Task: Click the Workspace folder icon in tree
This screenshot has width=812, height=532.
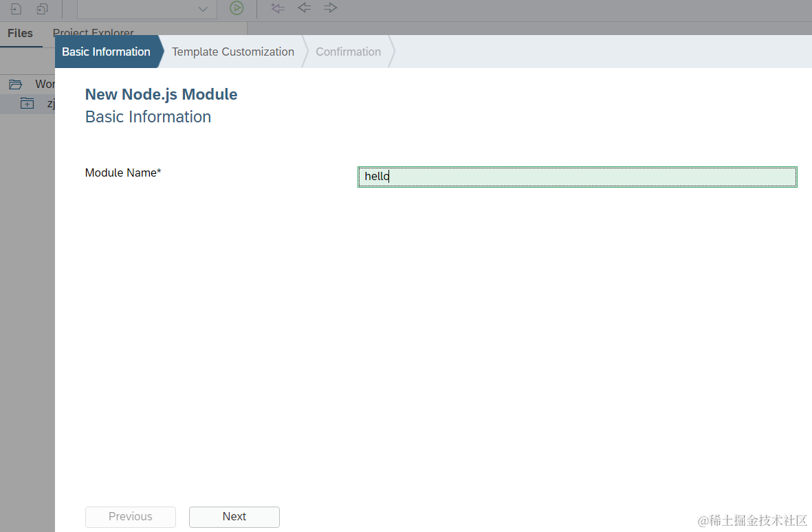Action: point(16,84)
